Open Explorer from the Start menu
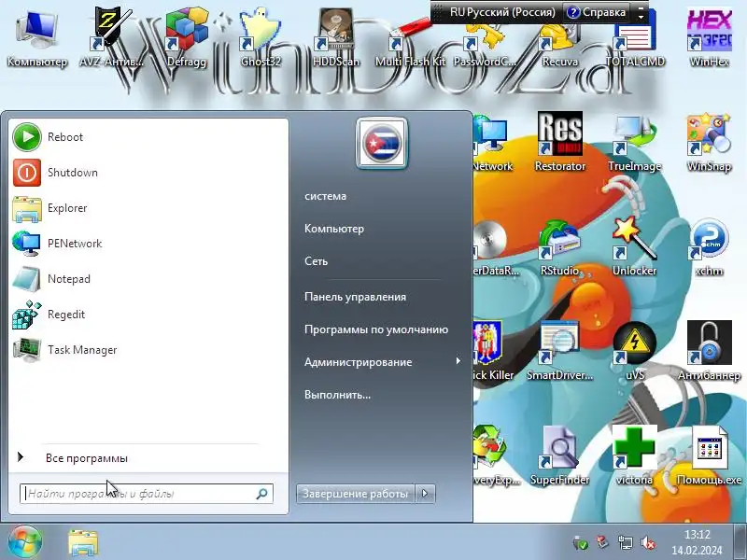 coord(148,208)
